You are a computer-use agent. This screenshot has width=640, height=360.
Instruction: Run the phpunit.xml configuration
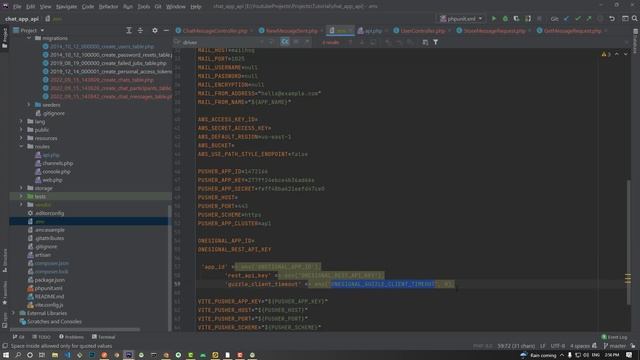click(x=494, y=18)
